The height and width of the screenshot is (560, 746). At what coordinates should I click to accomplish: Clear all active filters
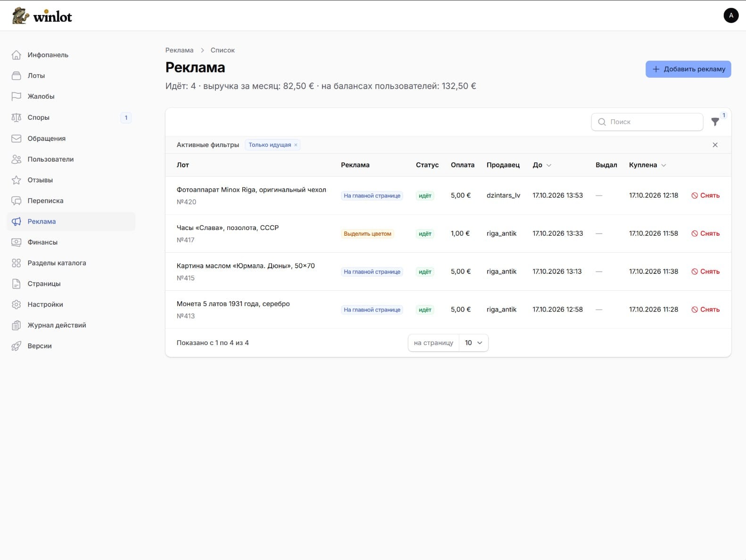[x=715, y=145]
